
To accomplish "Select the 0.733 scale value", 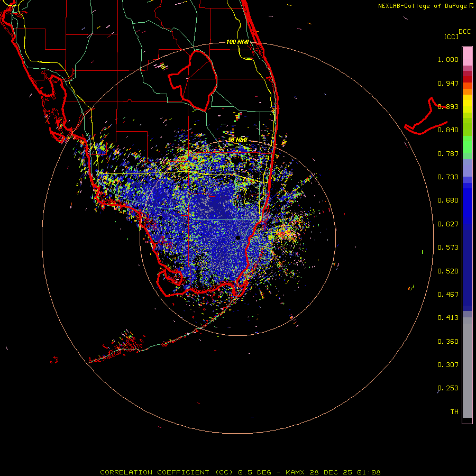I will 448,177.
